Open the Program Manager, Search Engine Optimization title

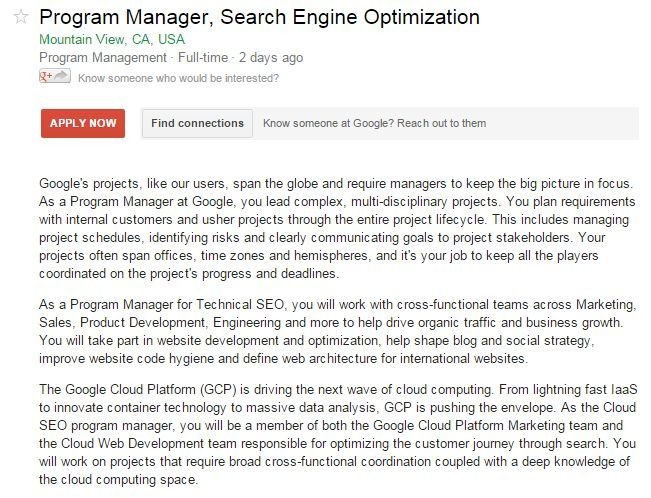pos(258,18)
